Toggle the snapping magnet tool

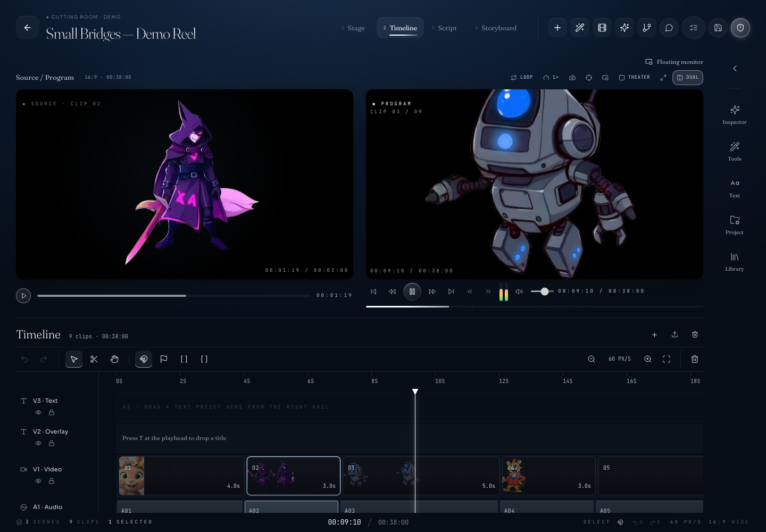click(144, 359)
